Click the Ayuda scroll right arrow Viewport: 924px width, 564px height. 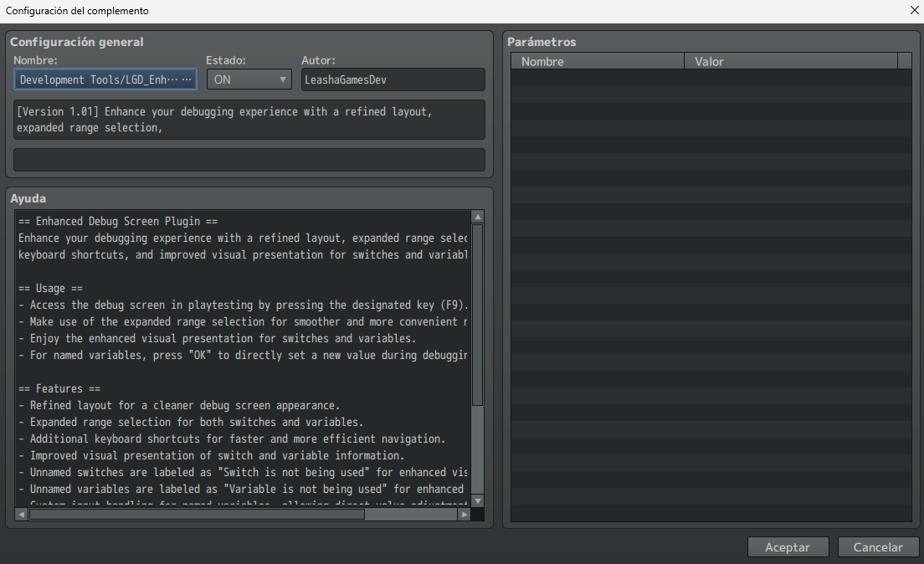pos(465,515)
